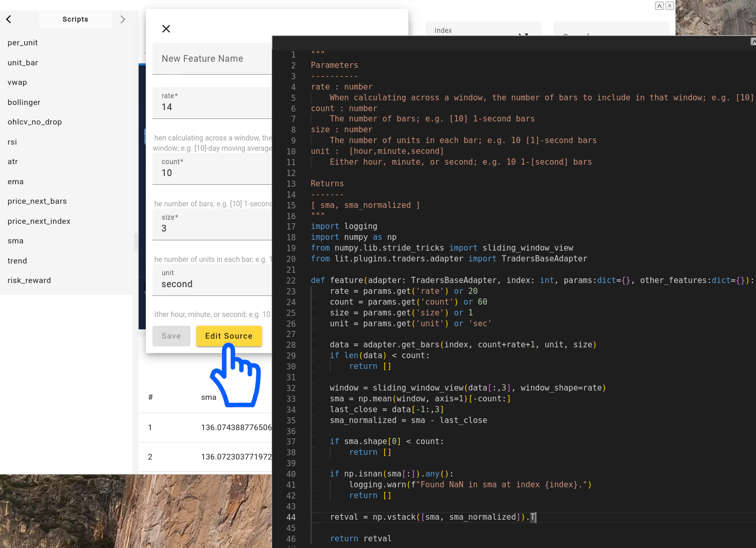756x548 pixels.
Task: Choose sma from the scripts sidebar
Action: 15,241
